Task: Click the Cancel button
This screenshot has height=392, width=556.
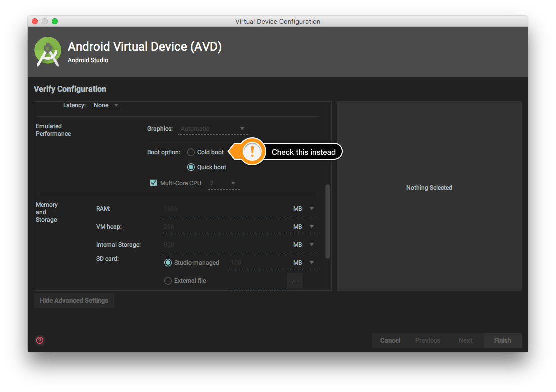Action: [x=390, y=340]
